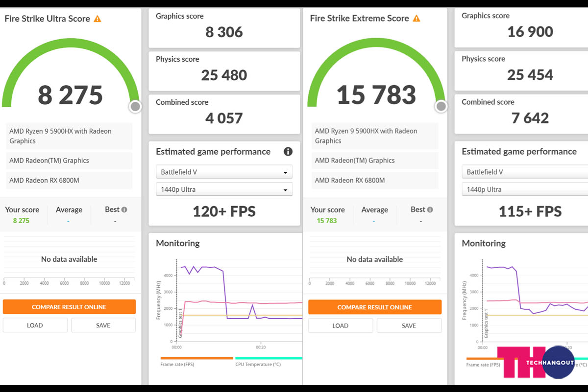The height and width of the screenshot is (392, 588).
Task: Click 'AMD Radeon(TM) Graphics' row in the Ultra panel
Action: coord(69,161)
